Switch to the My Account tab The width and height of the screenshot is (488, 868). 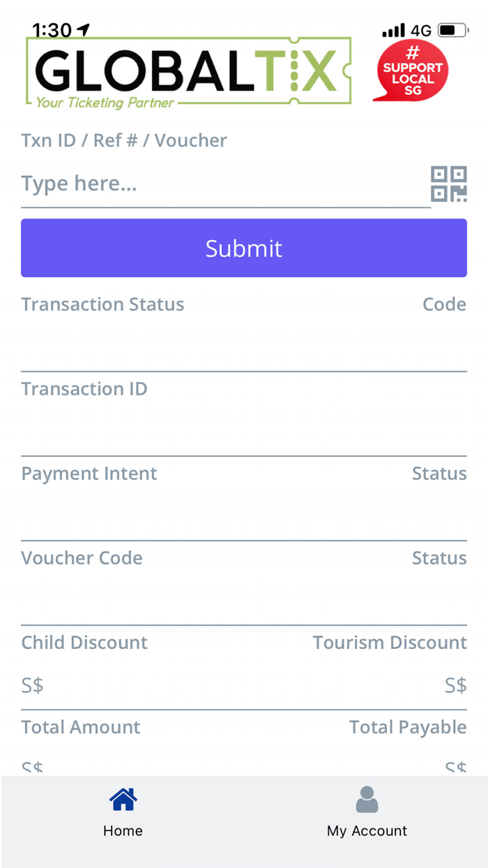(x=367, y=813)
